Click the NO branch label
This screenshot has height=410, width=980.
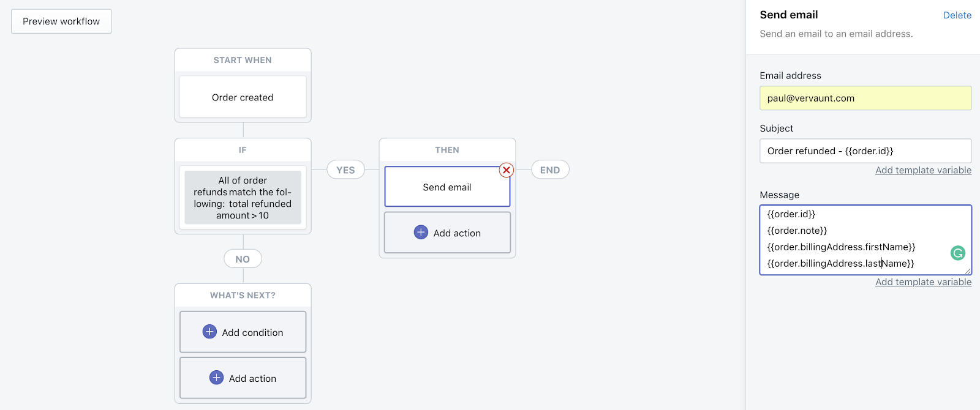pos(243,259)
